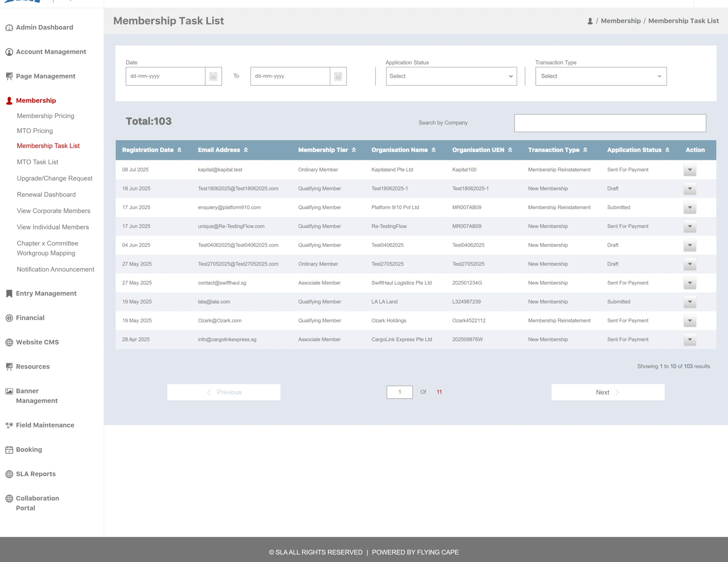The height and width of the screenshot is (562, 728).
Task: Open action dropdown for Kapitaland Pte Ltd
Action: point(690,170)
